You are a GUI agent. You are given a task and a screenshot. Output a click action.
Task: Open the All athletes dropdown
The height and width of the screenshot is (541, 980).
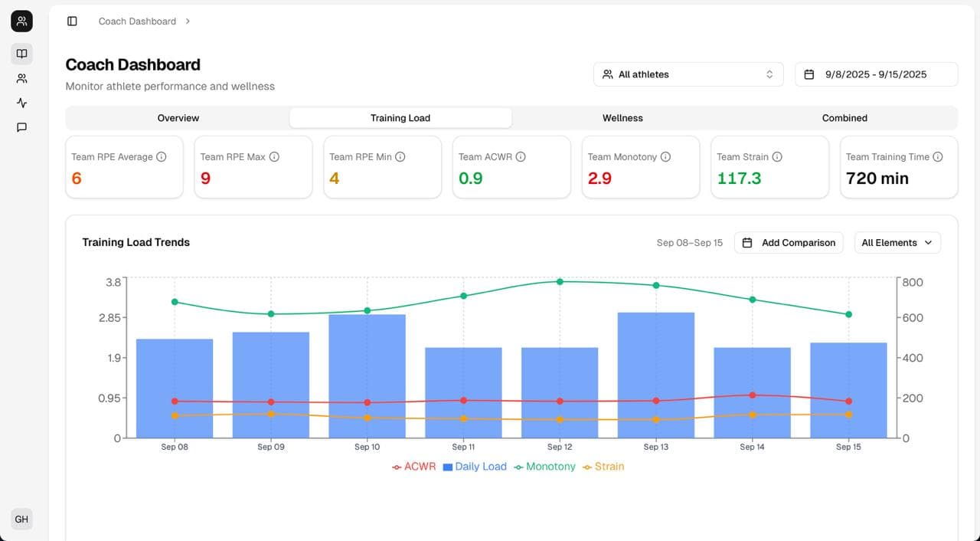(x=688, y=74)
